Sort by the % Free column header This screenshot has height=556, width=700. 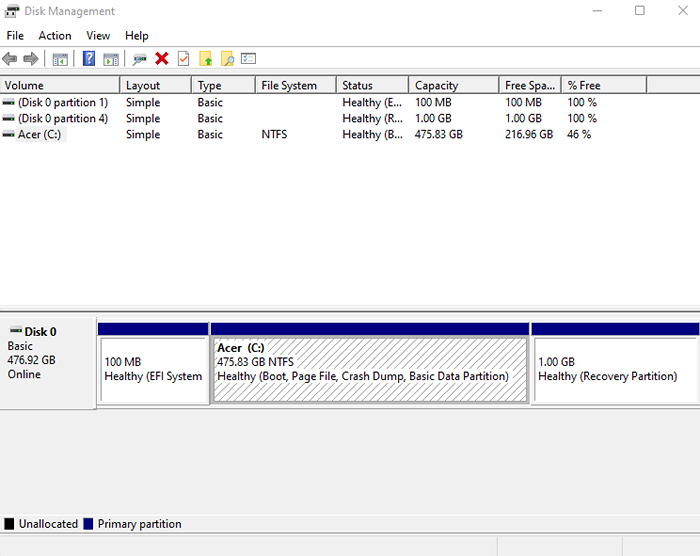(604, 85)
